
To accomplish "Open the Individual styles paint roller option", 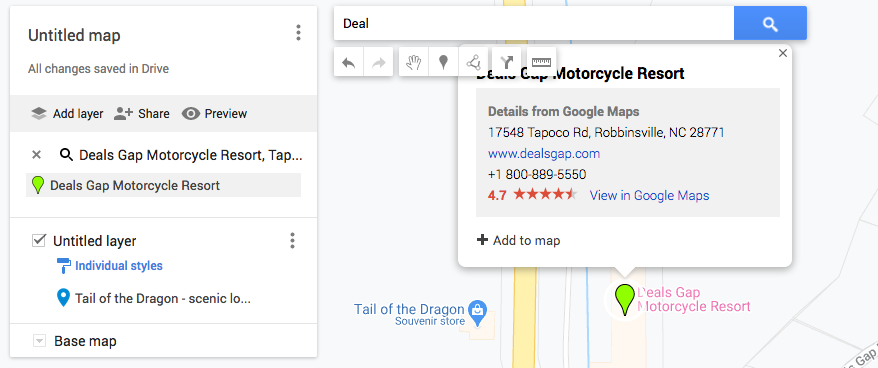I will (110, 265).
